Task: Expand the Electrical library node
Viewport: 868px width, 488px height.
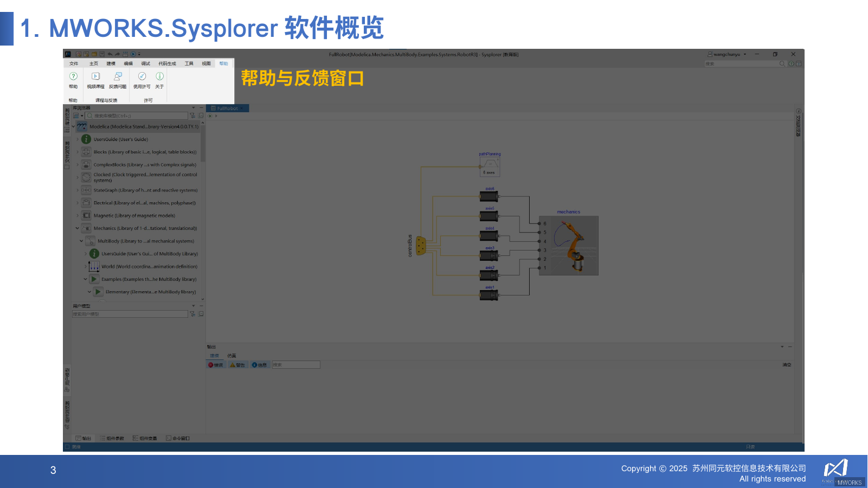Action: (x=76, y=203)
